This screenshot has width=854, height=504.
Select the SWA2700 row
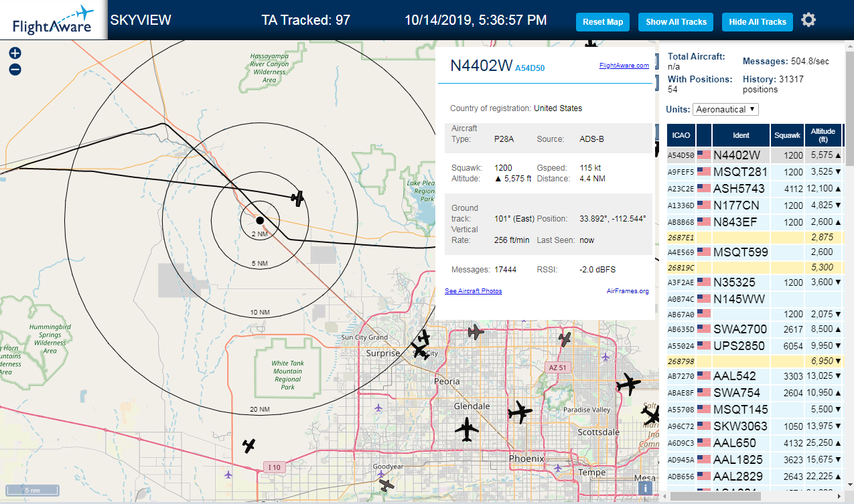click(x=755, y=329)
